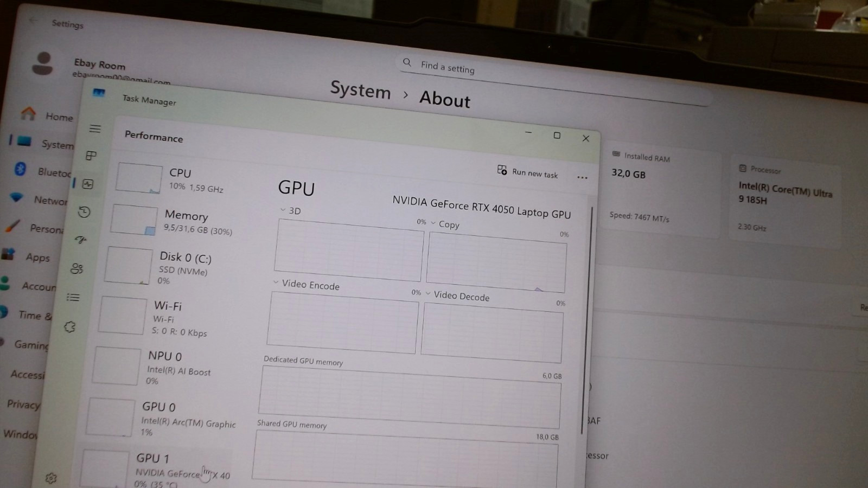Open Personalization via its paintbrush icon

pyautogui.click(x=12, y=226)
